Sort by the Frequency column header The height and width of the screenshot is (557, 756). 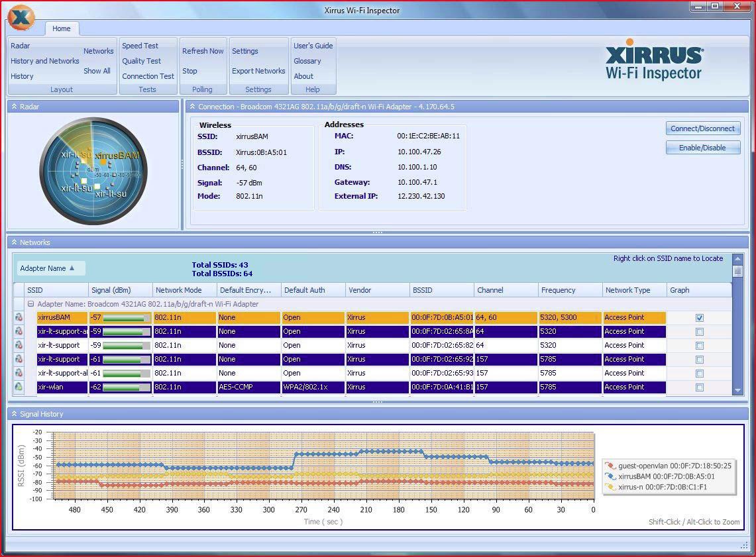point(570,290)
